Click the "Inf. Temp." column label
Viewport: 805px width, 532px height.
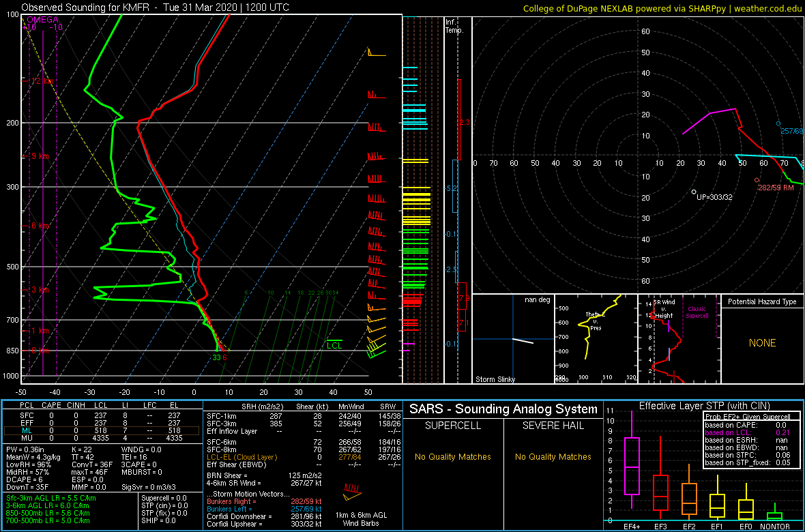tap(455, 26)
